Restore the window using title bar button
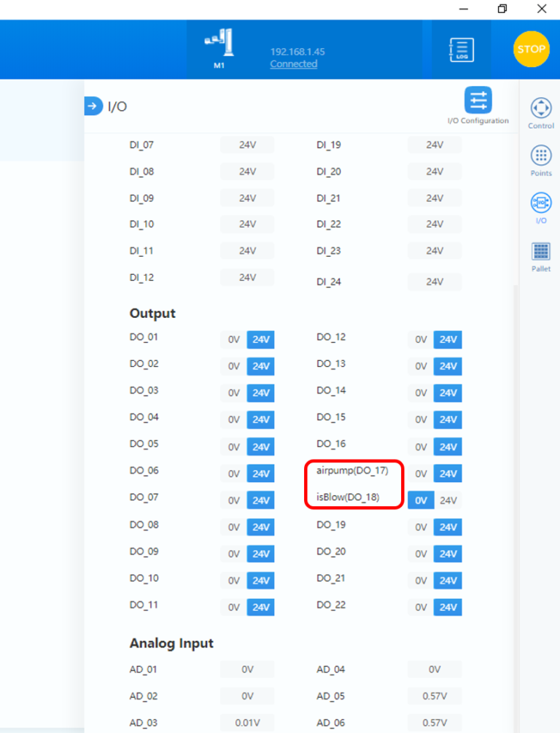 502,9
